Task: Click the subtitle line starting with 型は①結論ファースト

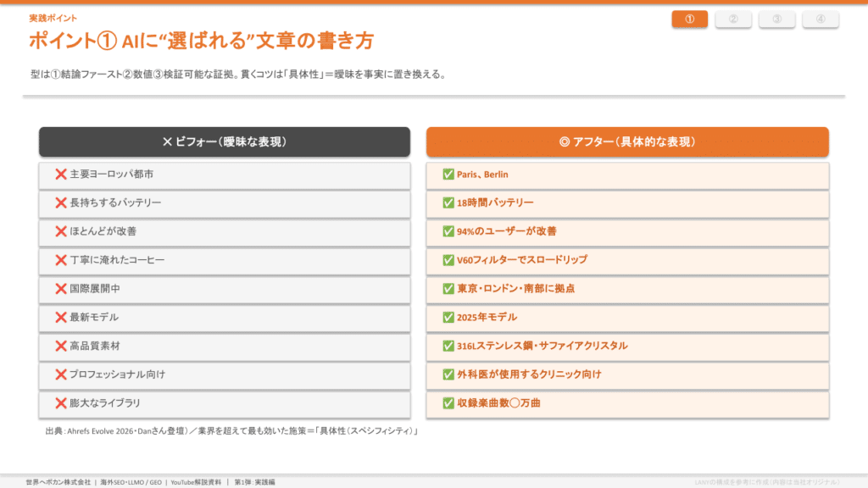Action: pos(238,75)
